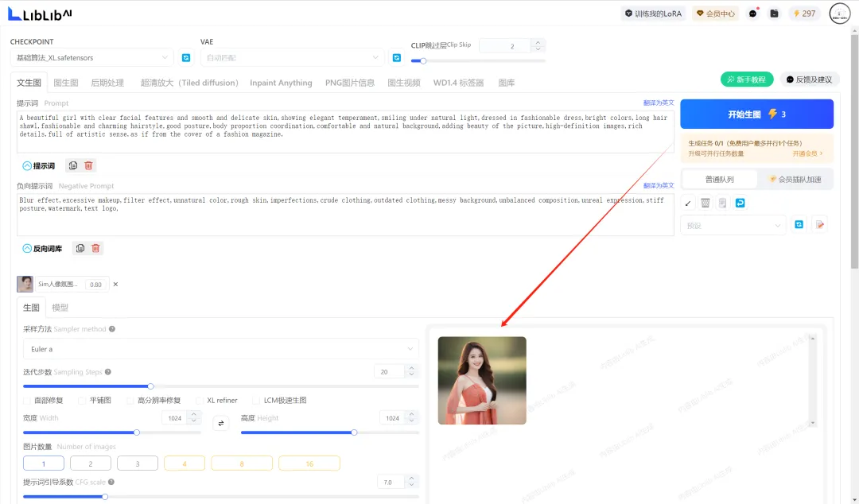Viewport: 859px width, 504px height.
Task: Edit presets with the pencil-page icon
Action: pyautogui.click(x=819, y=225)
